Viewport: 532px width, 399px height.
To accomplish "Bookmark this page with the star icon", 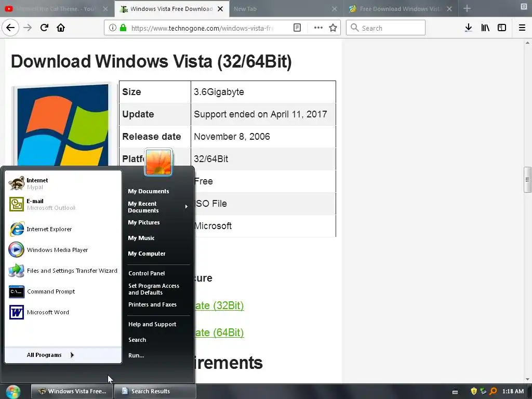I will pos(333,28).
